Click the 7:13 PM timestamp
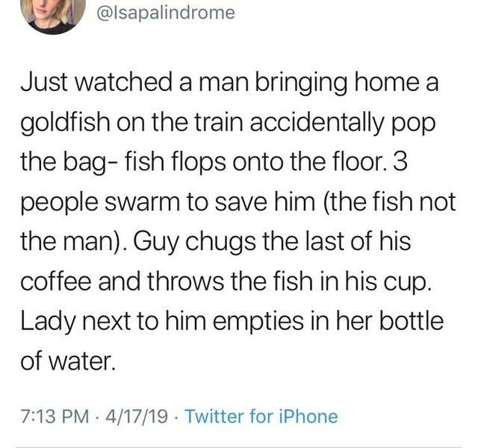 (x=55, y=417)
